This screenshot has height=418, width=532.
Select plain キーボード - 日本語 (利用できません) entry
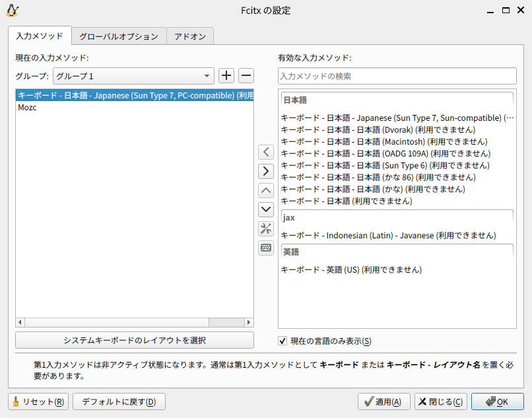click(x=397, y=201)
